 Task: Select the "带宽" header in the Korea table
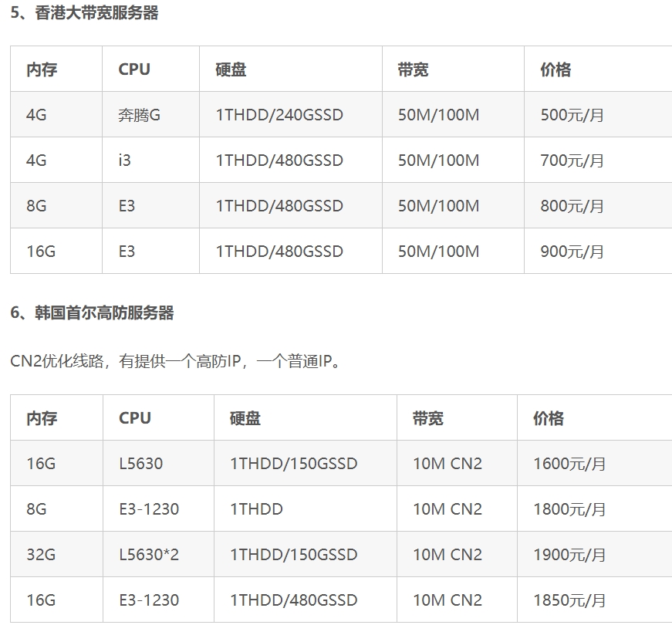(x=427, y=418)
